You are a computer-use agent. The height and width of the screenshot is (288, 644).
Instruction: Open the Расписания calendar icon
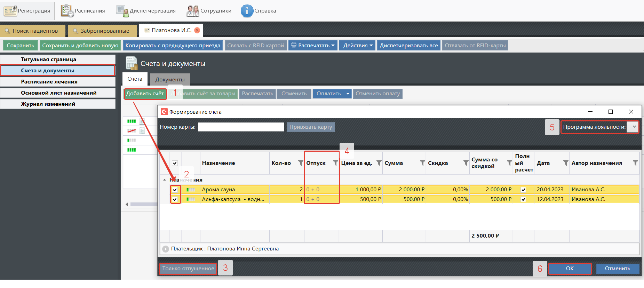point(67,11)
